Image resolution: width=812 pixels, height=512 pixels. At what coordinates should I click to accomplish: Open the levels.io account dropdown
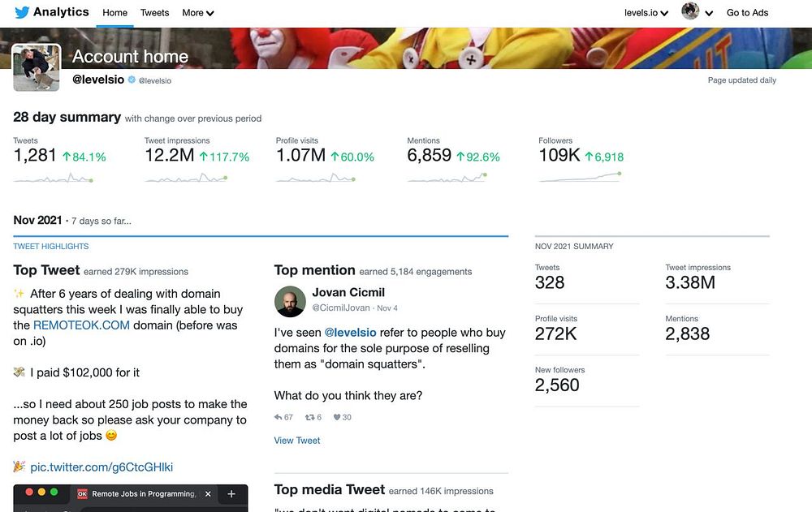(x=646, y=13)
